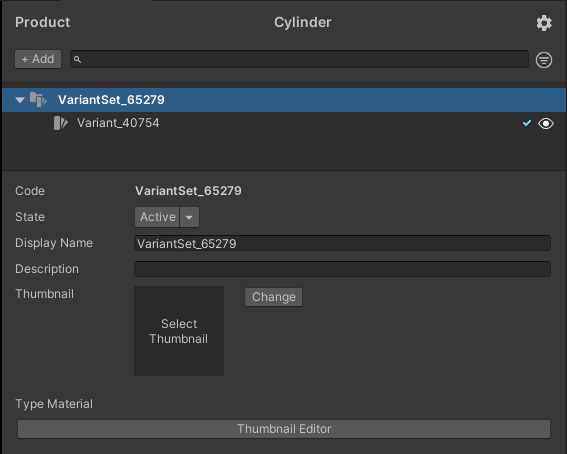The width and height of the screenshot is (567, 454).
Task: Click the Active state button
Action: click(x=157, y=217)
